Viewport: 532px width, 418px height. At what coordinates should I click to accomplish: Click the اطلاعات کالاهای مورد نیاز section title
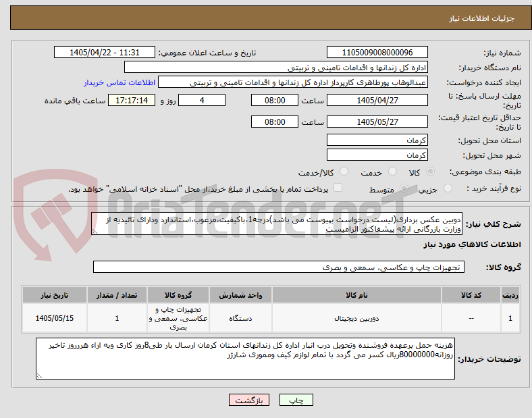click(472, 244)
